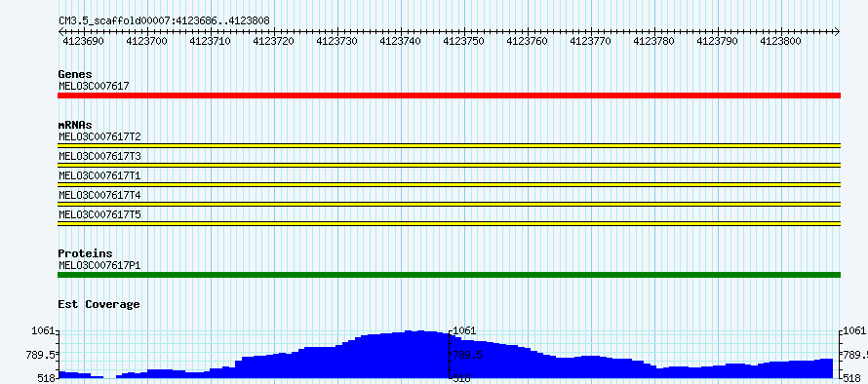Image resolution: width=868 pixels, height=384 pixels.
Task: Click the MELO3C007617P1 protein label
Action: [x=99, y=265]
